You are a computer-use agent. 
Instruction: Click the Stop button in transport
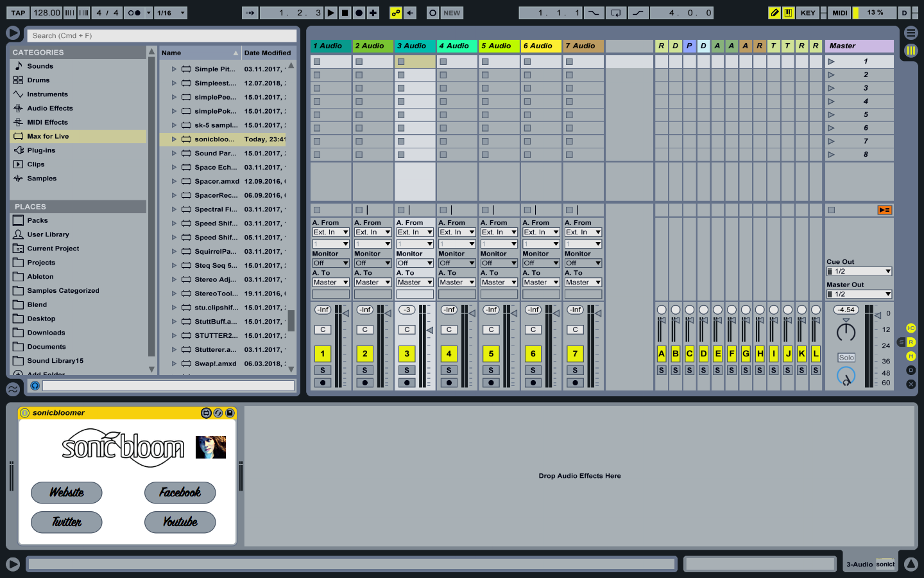point(345,13)
